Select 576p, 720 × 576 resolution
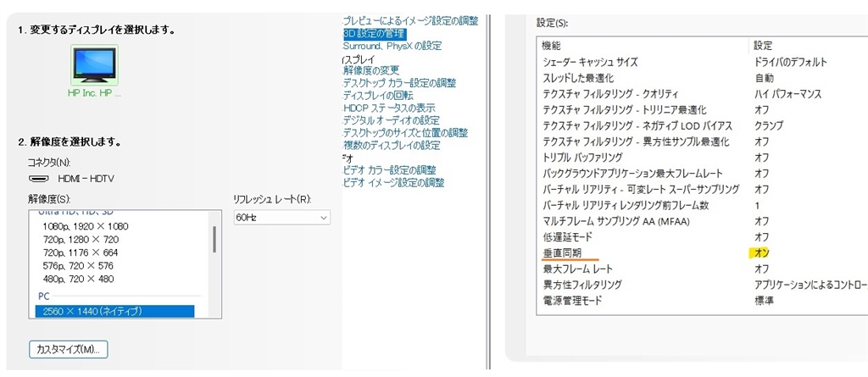The height and width of the screenshot is (377, 868). [x=78, y=266]
